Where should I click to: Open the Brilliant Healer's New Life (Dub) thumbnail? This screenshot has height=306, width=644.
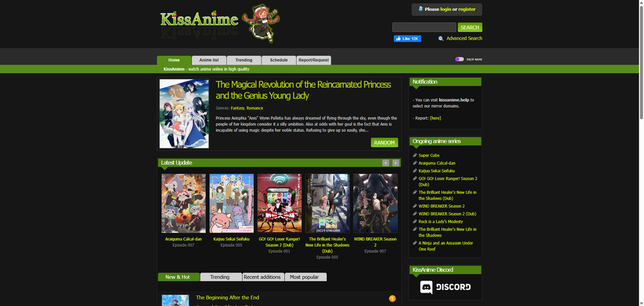[x=327, y=203]
